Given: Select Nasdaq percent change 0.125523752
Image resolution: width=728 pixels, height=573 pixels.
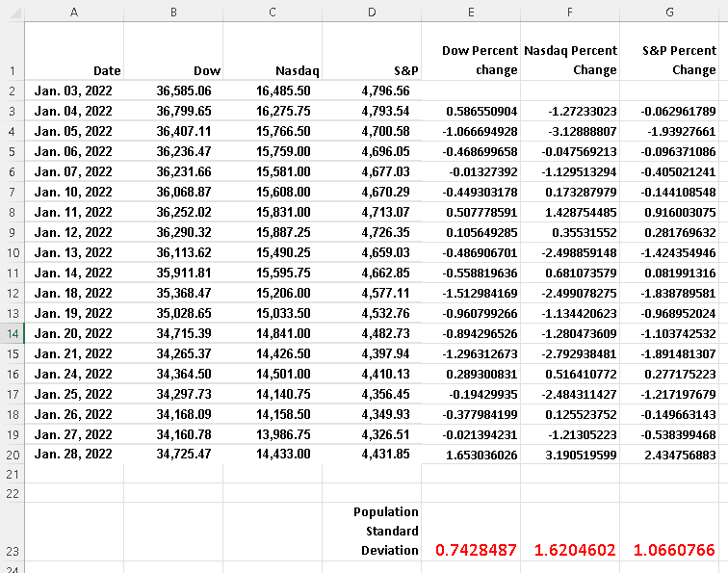Looking at the screenshot, I should coord(570,414).
